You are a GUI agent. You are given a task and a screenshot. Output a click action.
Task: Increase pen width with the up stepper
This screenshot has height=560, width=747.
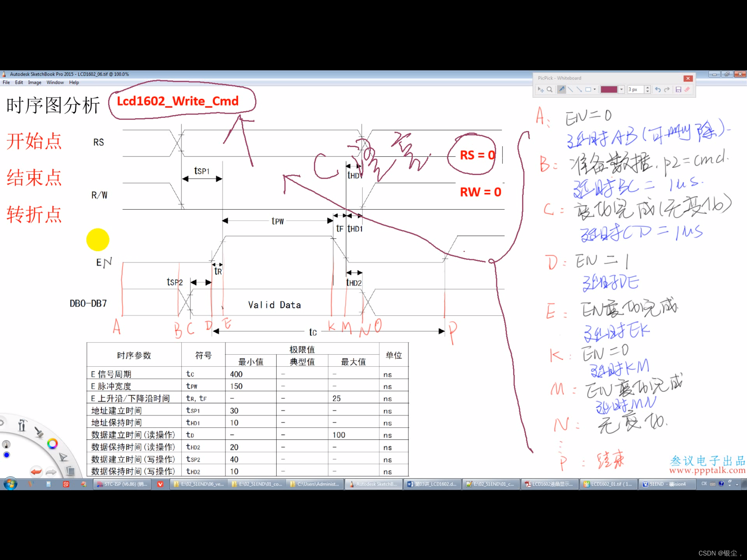[648, 88]
